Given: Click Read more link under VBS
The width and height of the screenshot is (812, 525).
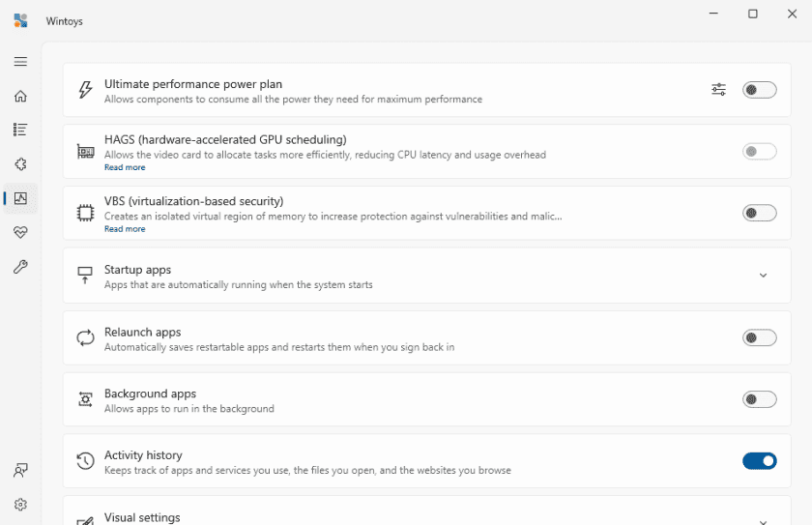Looking at the screenshot, I should (x=125, y=229).
